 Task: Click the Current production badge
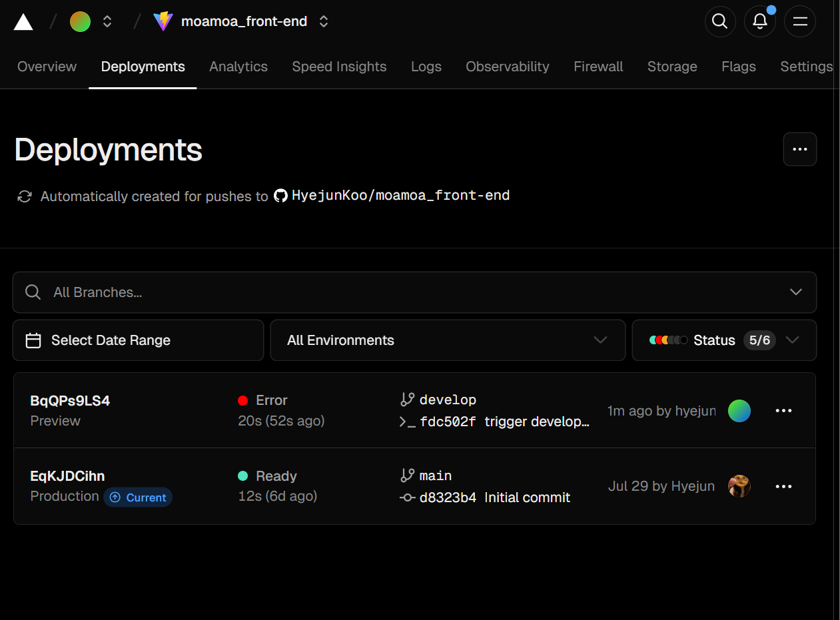138,497
